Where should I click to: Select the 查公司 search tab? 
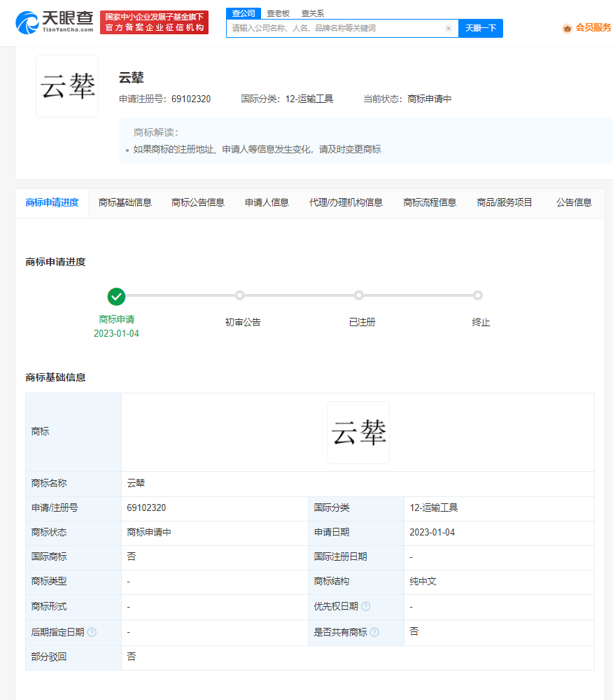[244, 13]
